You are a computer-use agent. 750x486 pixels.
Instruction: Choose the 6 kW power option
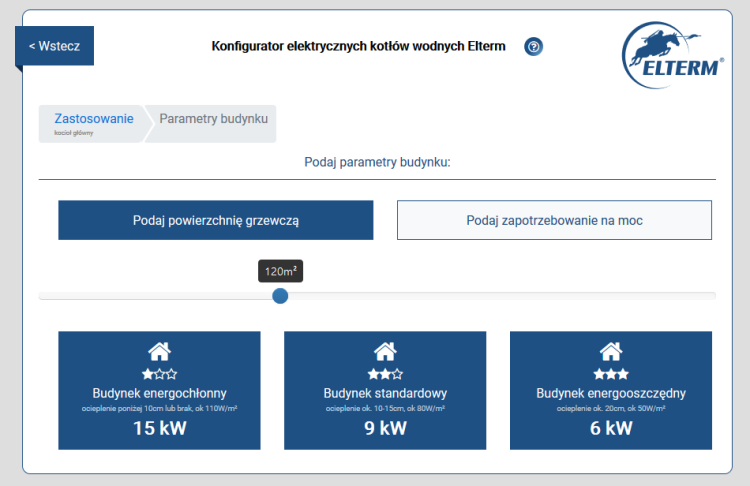[x=611, y=429]
